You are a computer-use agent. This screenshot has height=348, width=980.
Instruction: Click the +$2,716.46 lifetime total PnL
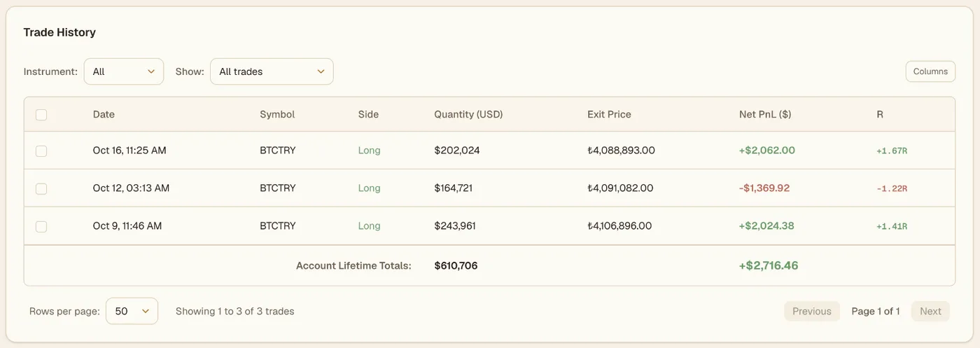[x=769, y=266]
